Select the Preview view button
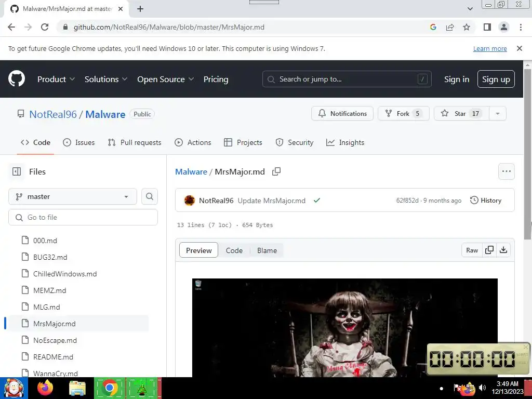 click(x=198, y=250)
